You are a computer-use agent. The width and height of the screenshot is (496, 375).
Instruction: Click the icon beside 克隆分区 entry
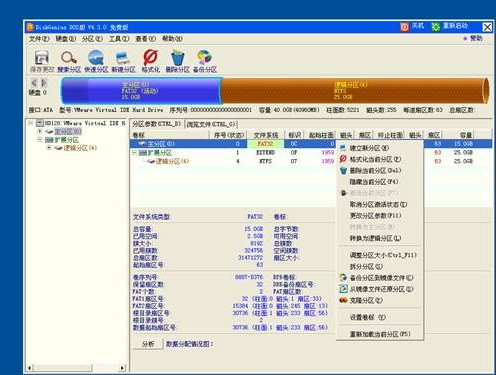click(x=343, y=300)
